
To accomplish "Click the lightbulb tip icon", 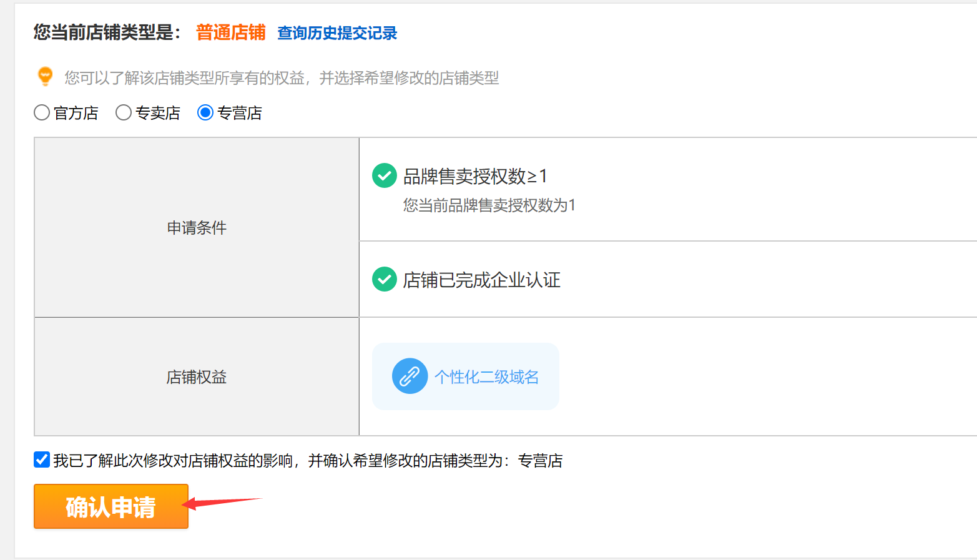I will (44, 77).
